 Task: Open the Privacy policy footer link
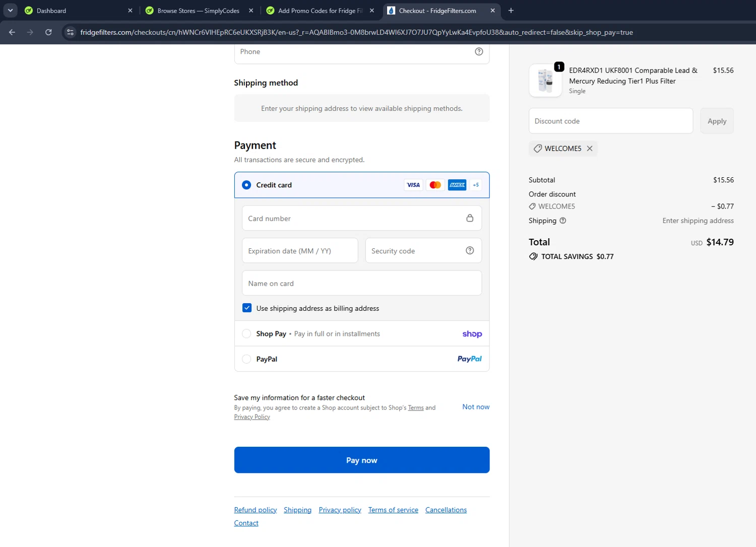click(x=340, y=510)
